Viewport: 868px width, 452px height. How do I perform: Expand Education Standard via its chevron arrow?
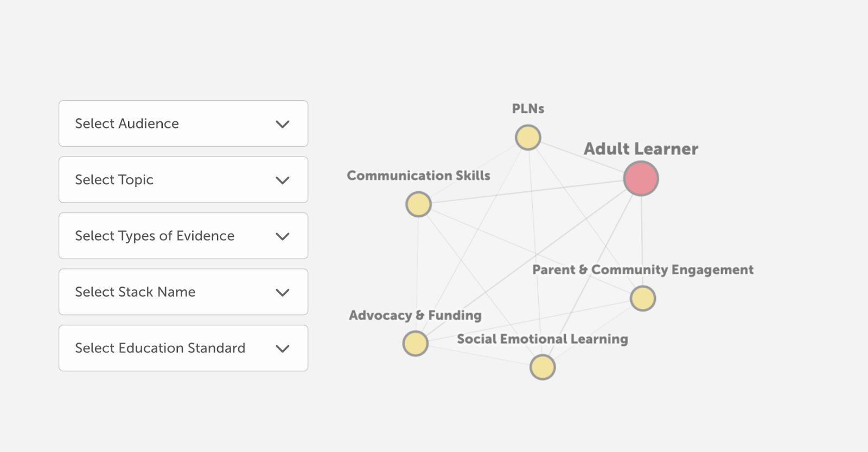pyautogui.click(x=283, y=348)
